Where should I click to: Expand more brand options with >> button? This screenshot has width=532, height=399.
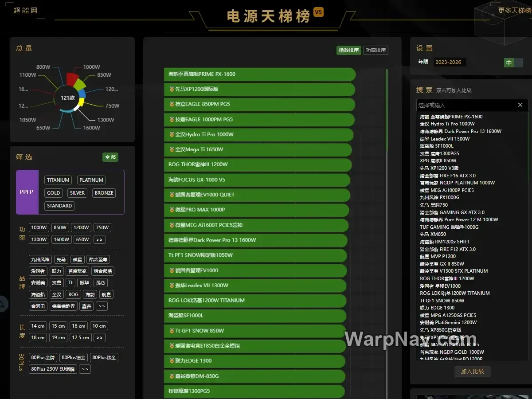[102, 306]
